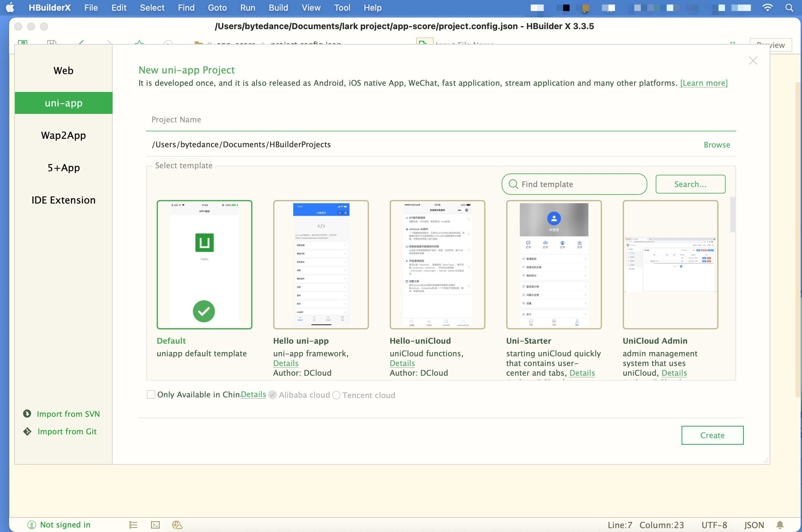Viewport: 802px width, 532px height.
Task: Open the Run menu
Action: (x=247, y=7)
